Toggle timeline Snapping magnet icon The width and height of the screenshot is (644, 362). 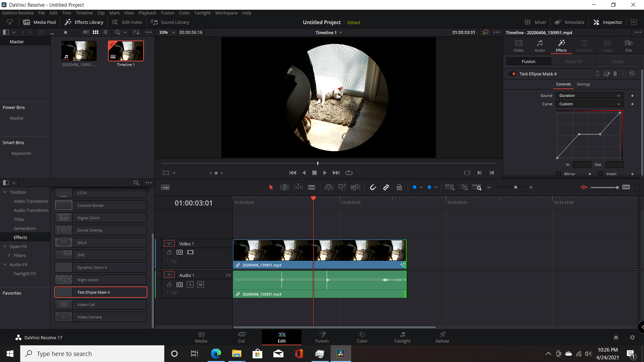coord(373,187)
